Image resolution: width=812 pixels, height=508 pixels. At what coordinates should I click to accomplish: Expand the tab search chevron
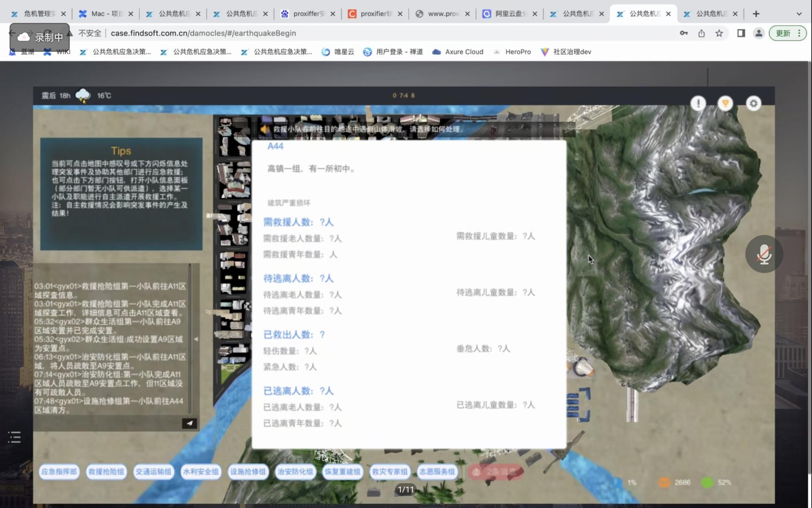tap(799, 14)
